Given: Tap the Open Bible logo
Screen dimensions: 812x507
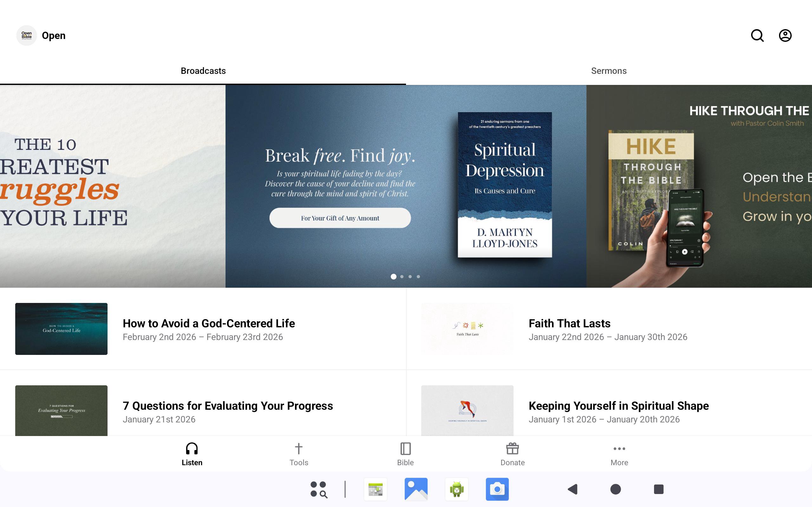Looking at the screenshot, I should tap(27, 35).
